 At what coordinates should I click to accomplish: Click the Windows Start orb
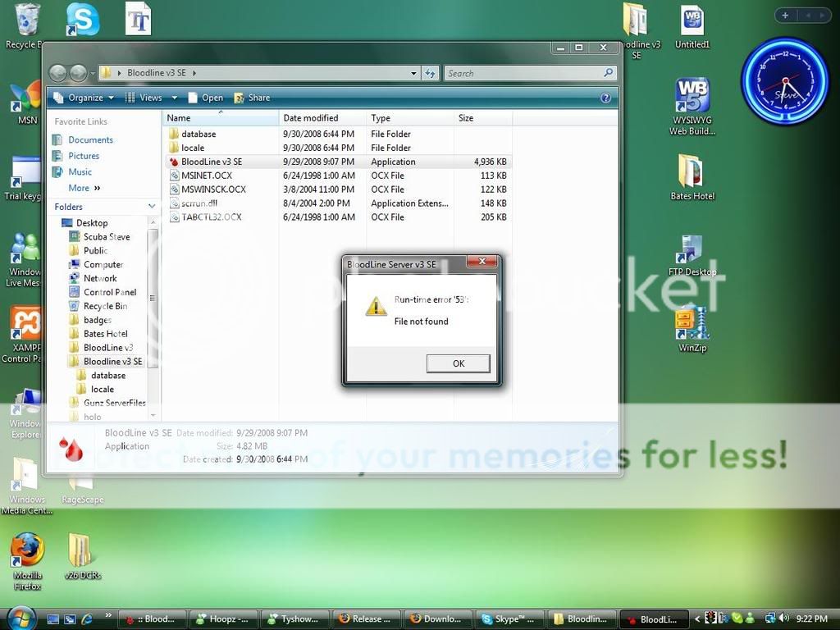point(21,619)
